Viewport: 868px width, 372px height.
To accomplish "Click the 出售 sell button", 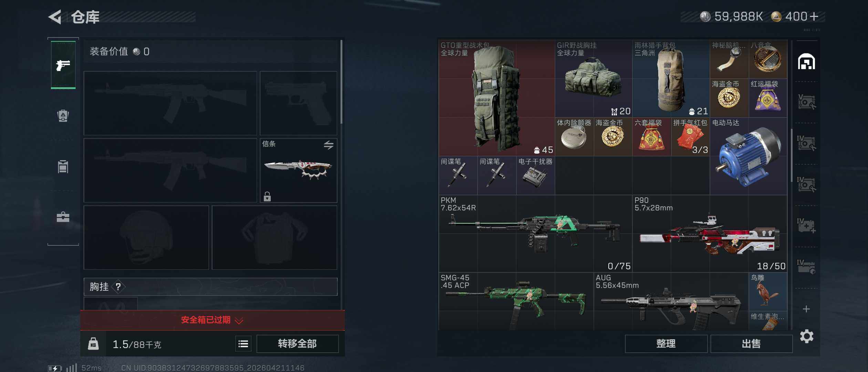I will pos(752,343).
